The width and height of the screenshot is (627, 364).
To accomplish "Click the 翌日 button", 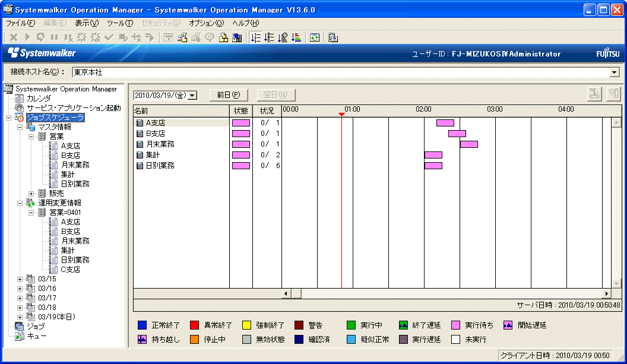I will point(276,95).
